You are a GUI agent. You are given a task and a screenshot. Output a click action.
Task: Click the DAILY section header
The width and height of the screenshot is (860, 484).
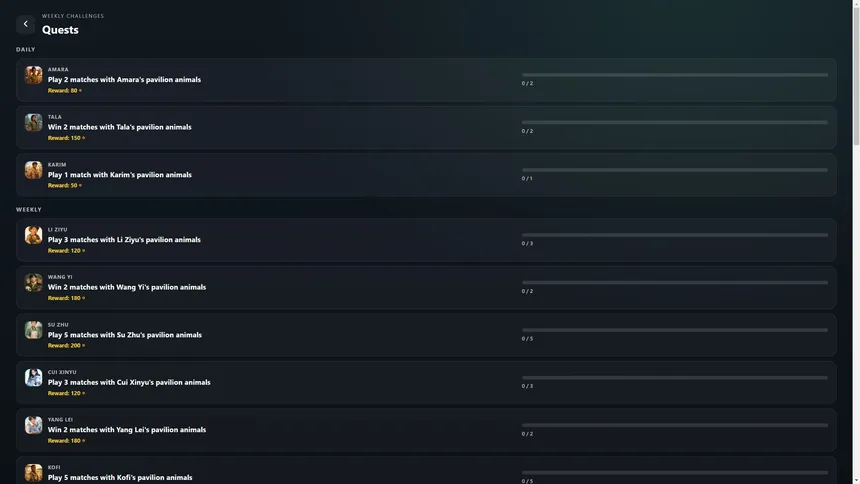tap(26, 49)
